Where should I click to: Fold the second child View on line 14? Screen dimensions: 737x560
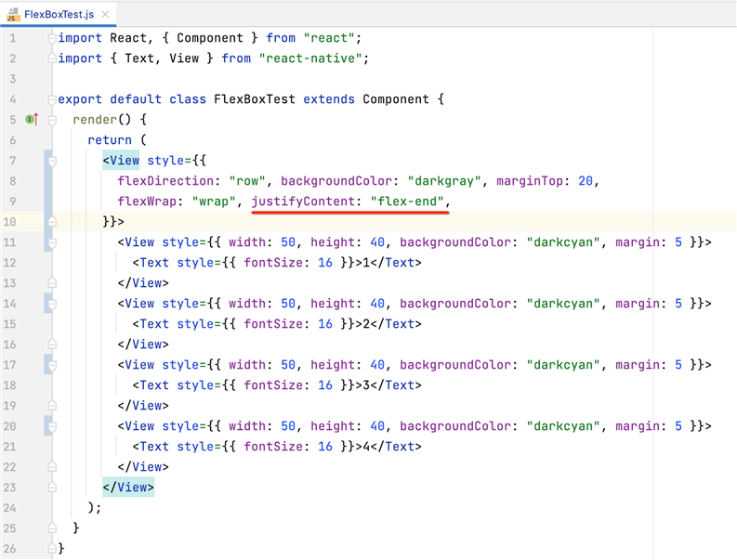[x=52, y=304]
